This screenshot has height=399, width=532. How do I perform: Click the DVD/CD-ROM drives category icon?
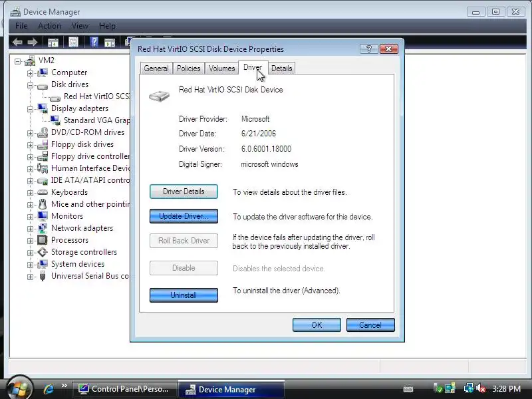pyautogui.click(x=43, y=132)
